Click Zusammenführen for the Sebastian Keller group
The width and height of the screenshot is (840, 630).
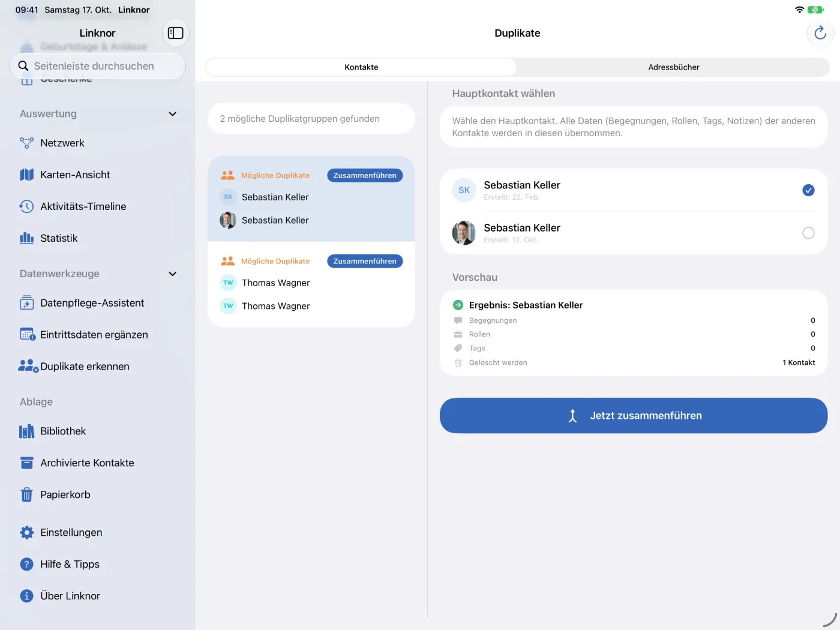click(365, 175)
